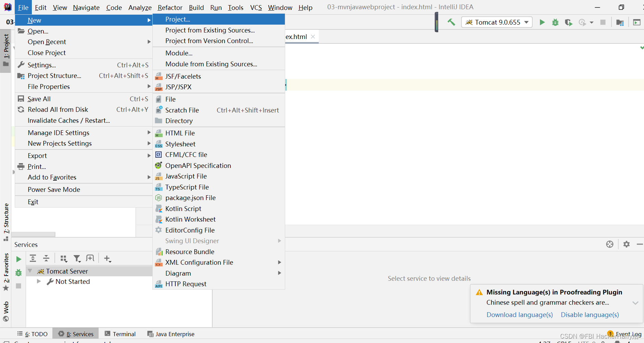Viewport: 644px width, 343px height.
Task: Create new Scratch File
Action: pos(219,110)
